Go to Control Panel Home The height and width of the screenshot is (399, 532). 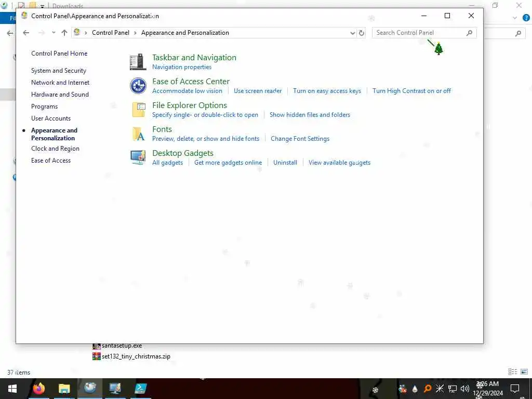(x=59, y=54)
